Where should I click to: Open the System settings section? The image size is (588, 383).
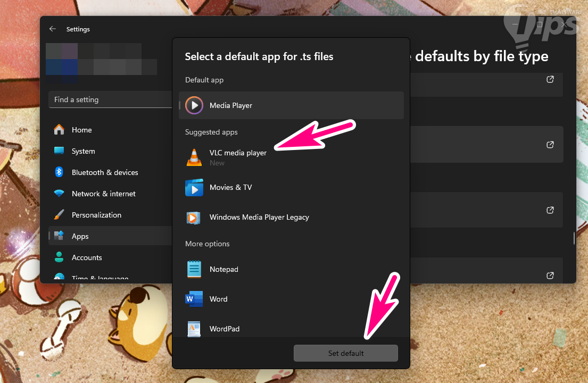[84, 151]
